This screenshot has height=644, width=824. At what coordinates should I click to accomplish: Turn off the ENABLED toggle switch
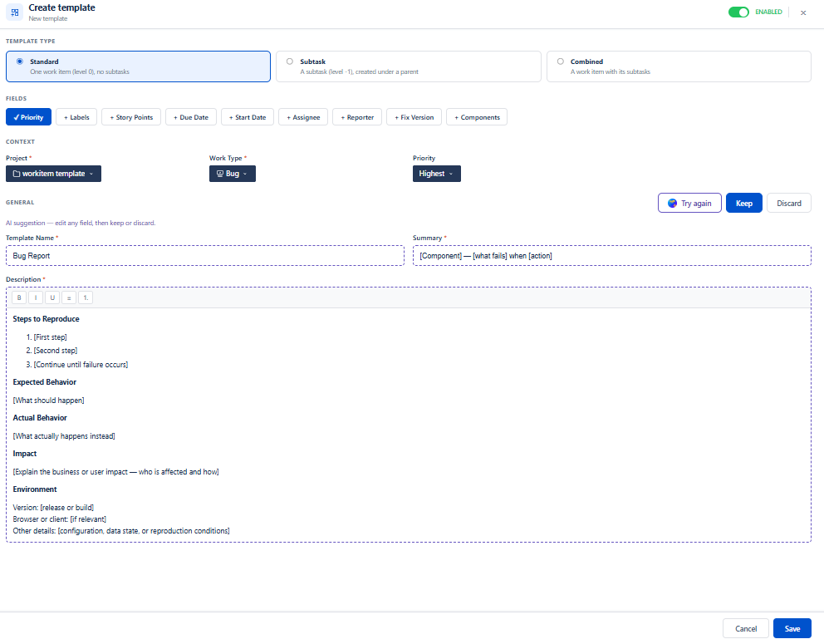coord(738,12)
